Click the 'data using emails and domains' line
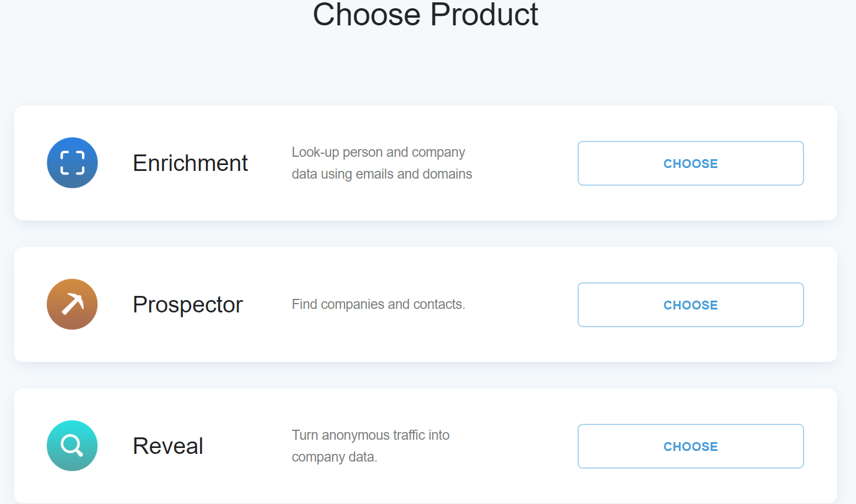Viewport: 856px width, 504px height. [382, 174]
